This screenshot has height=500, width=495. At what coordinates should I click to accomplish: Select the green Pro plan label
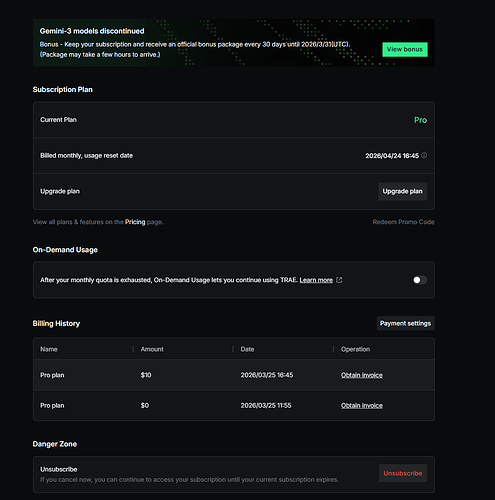click(420, 120)
